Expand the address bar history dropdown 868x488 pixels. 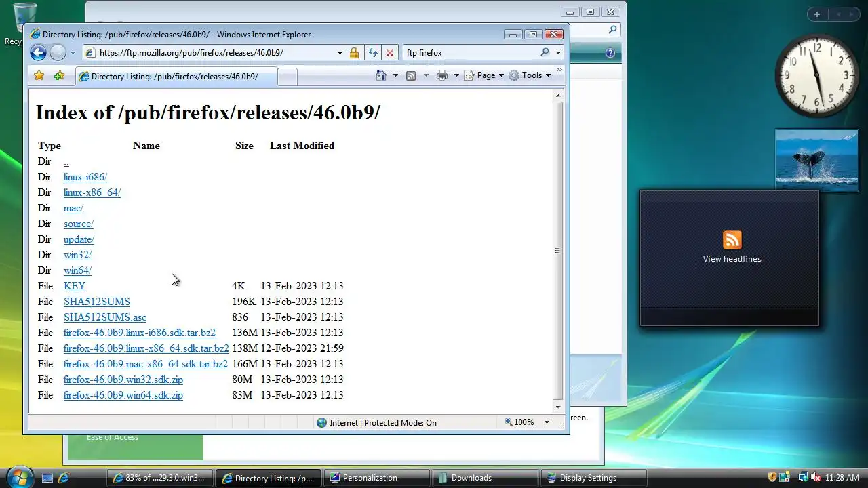(340, 52)
